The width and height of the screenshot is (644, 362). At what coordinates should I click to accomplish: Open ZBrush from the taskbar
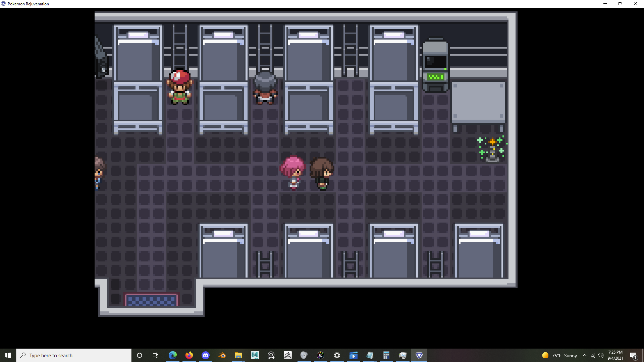click(x=288, y=355)
